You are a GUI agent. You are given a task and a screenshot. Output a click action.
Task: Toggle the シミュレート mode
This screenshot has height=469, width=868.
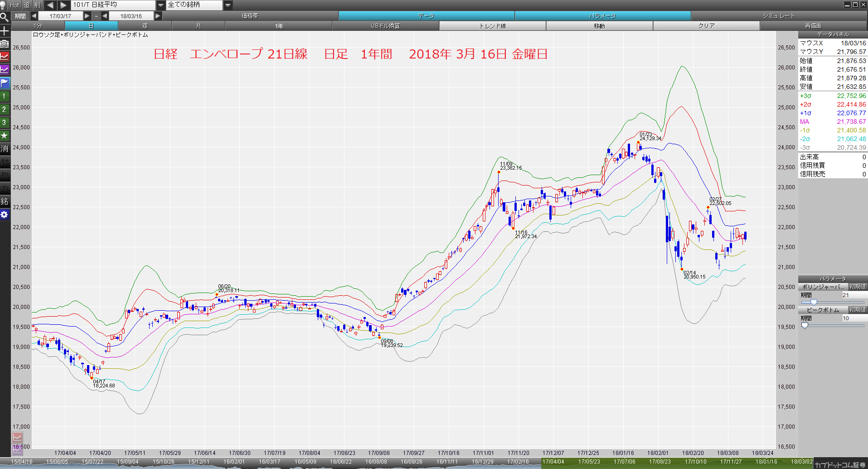click(779, 16)
